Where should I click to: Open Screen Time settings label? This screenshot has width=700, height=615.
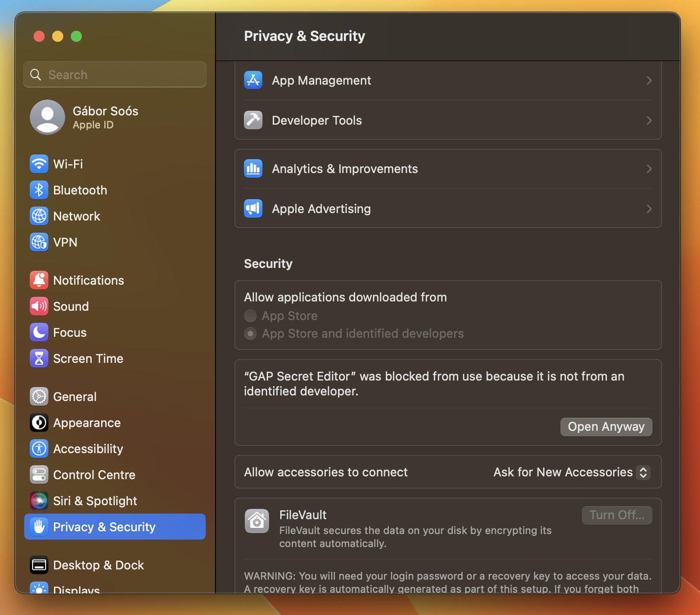[x=88, y=358]
